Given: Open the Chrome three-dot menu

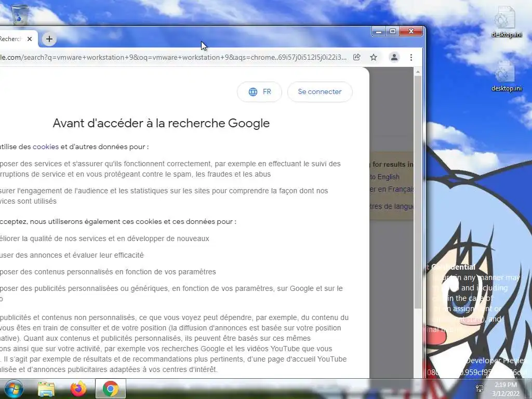Looking at the screenshot, I should [411, 57].
